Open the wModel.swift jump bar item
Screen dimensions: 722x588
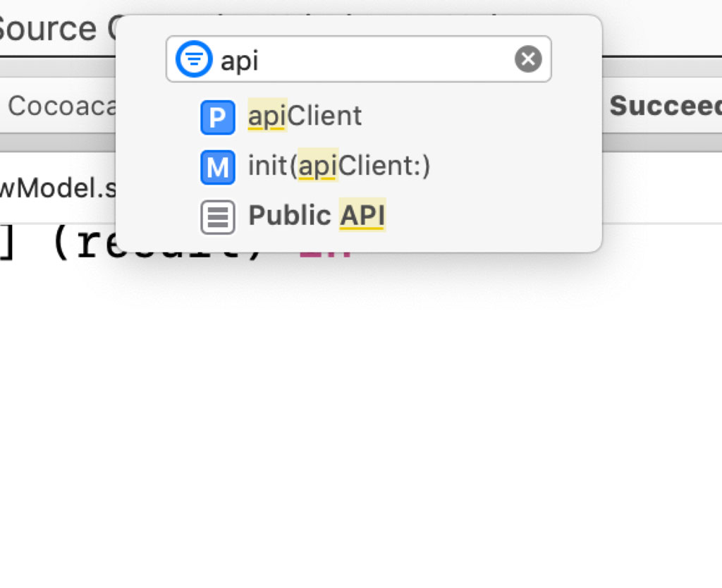pos(58,188)
